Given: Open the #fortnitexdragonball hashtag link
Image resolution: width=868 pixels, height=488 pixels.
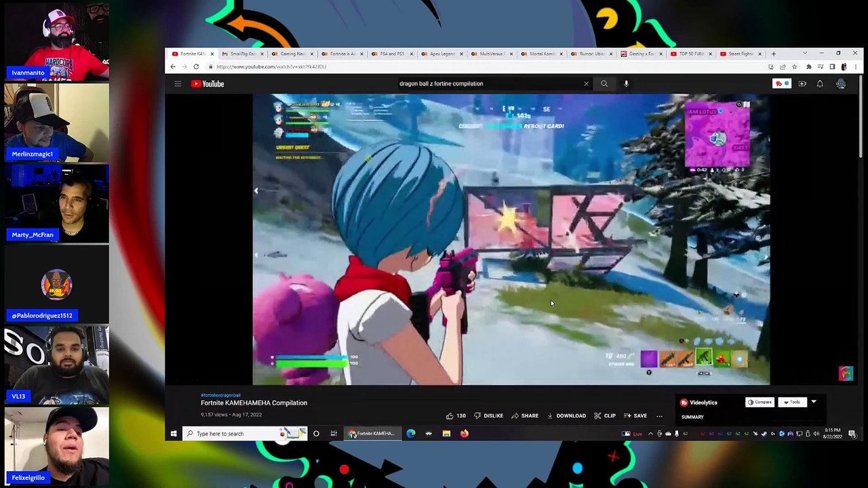Looking at the screenshot, I should pos(220,395).
